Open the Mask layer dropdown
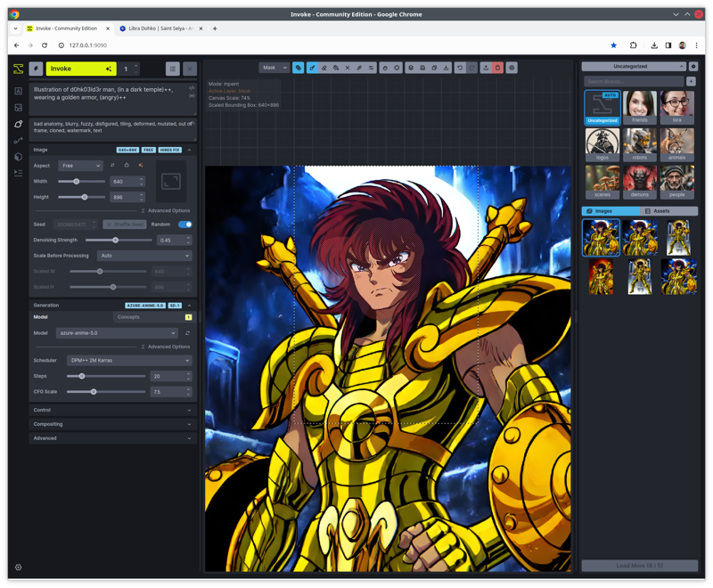The height and width of the screenshot is (588, 713). 275,68
